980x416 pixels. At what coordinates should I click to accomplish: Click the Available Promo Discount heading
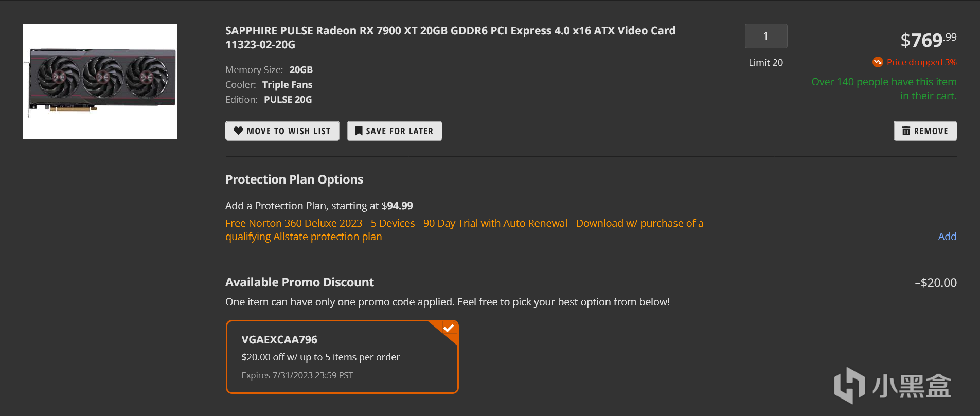[299, 282]
